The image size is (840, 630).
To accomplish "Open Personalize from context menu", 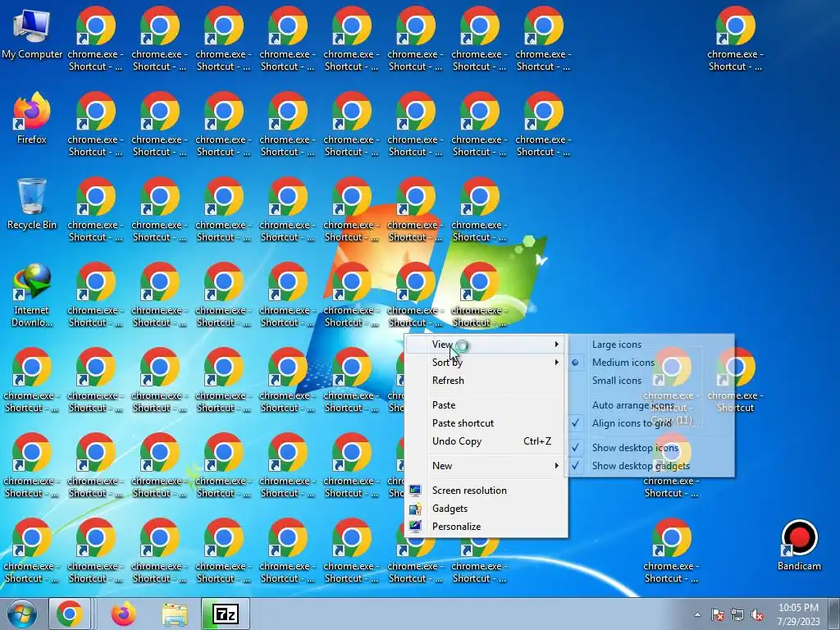I will [x=486, y=527].
